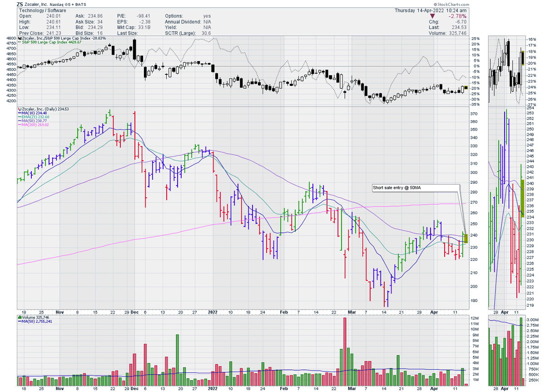Screen dimensions: 545x392
Task: Click the 190 level on the price axis
Action: coord(475,301)
